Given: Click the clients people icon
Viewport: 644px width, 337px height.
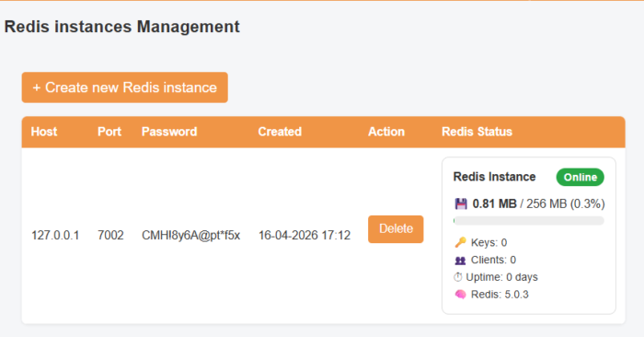Looking at the screenshot, I should click(460, 261).
